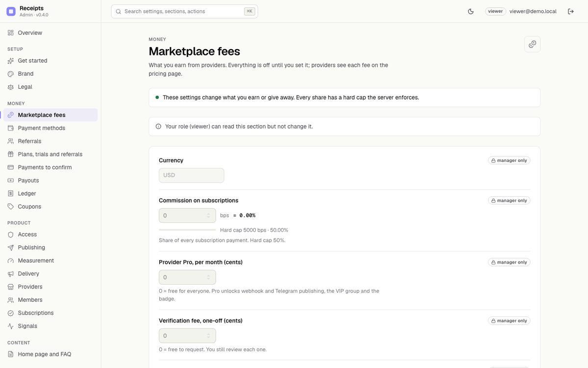This screenshot has height=368, width=588.
Task: Click the Verification fee cents field
Action: (187, 336)
